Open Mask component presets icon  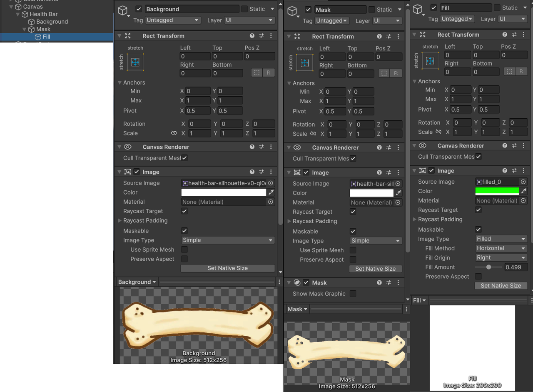coord(389,282)
